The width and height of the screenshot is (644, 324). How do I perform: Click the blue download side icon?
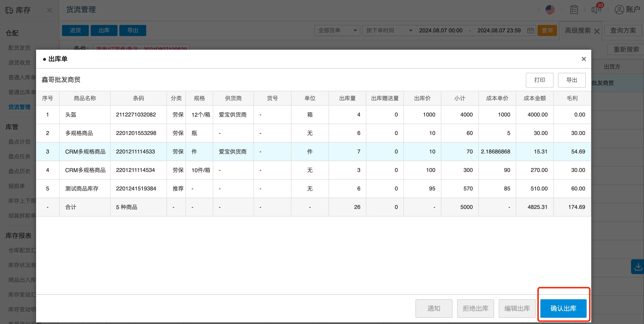638,266
